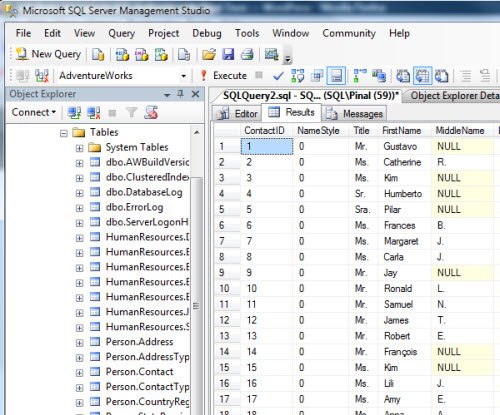Expand the Person.Address table node
The width and height of the screenshot is (500, 415).
tap(79, 343)
